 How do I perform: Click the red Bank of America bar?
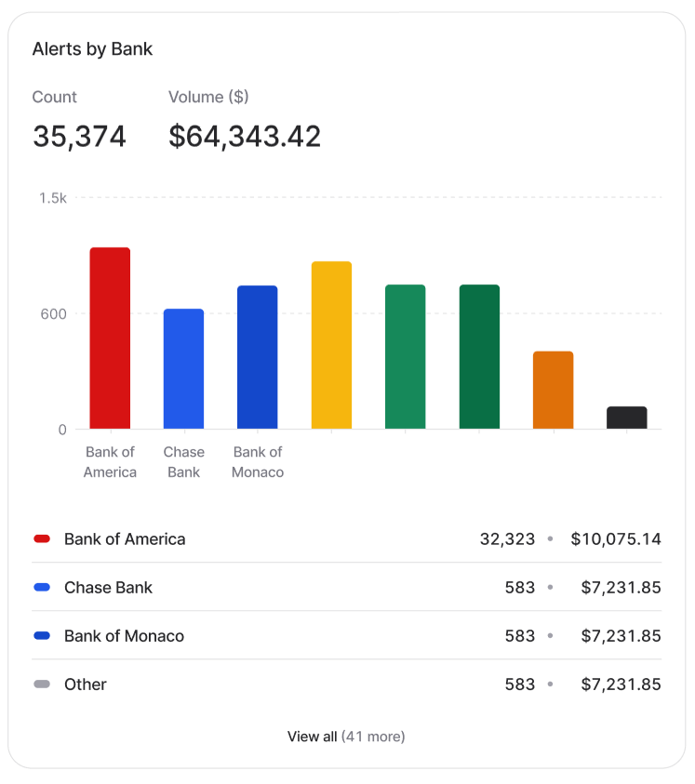(110, 339)
